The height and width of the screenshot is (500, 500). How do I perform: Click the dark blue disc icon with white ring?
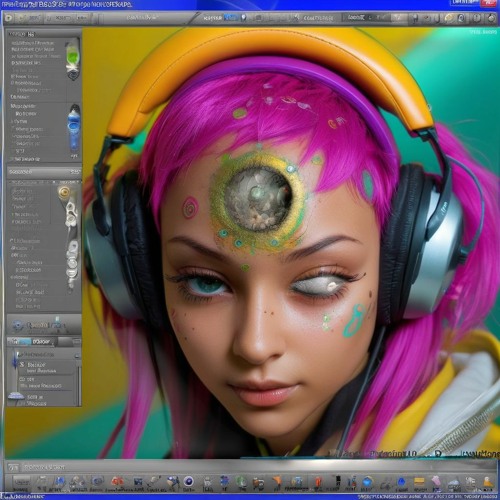[x=189, y=481]
